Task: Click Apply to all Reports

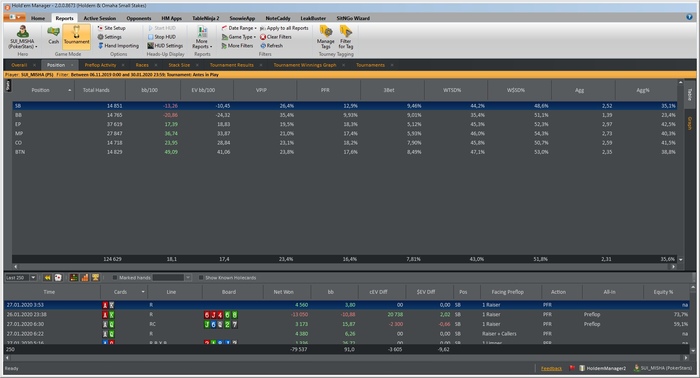Action: (284, 28)
